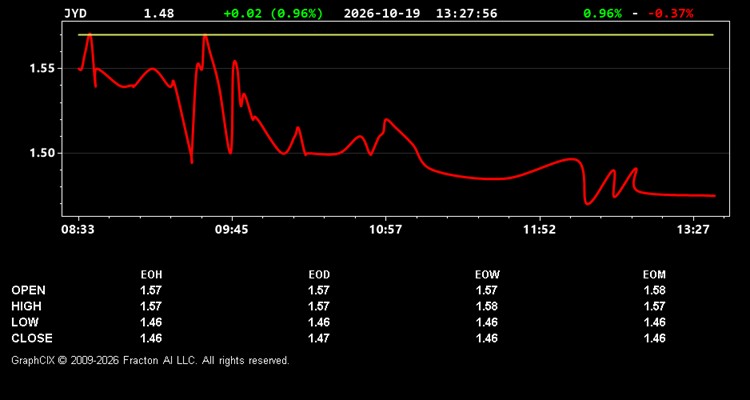Click the LOW row label
Viewport: 750px width, 400px height.
pyautogui.click(x=25, y=322)
